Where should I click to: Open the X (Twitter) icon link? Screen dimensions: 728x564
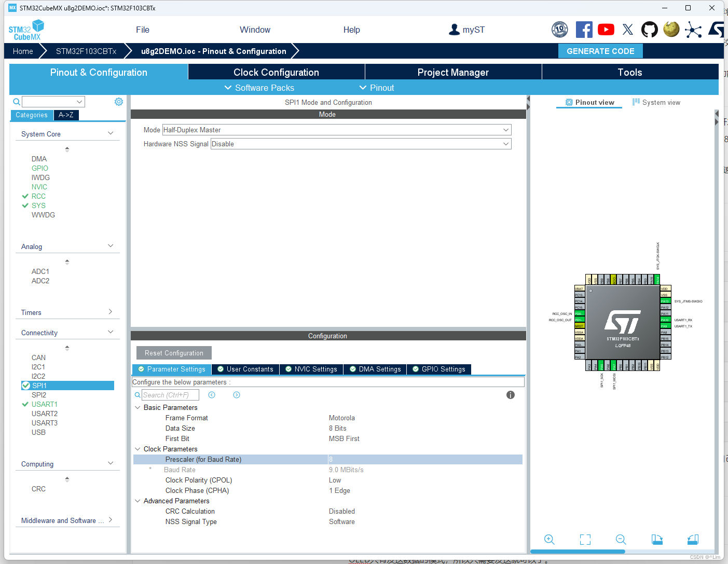(x=628, y=30)
